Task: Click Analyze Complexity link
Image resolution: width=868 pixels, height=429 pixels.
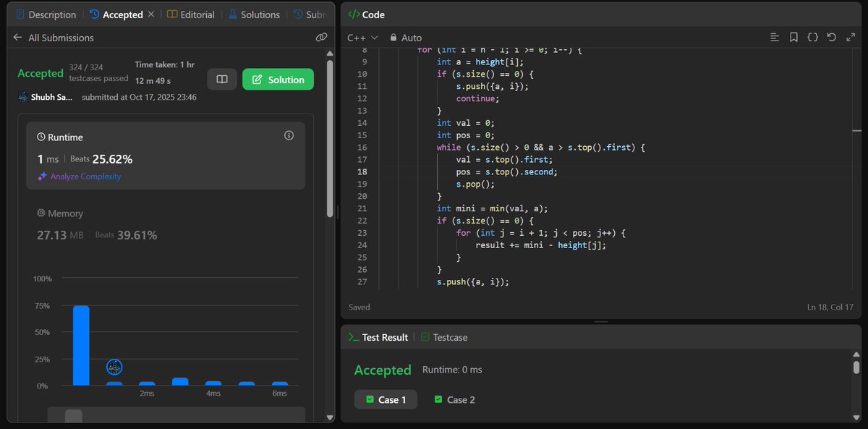Action: (x=80, y=177)
